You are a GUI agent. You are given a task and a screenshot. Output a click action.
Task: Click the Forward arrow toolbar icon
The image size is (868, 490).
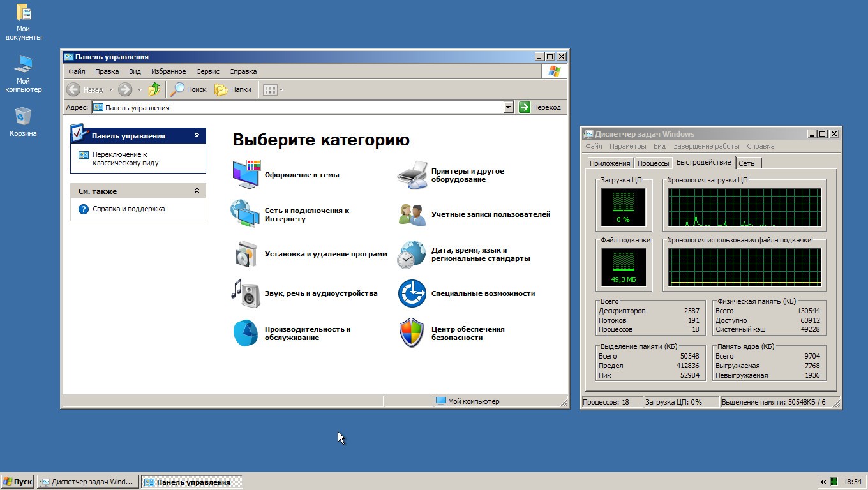125,89
